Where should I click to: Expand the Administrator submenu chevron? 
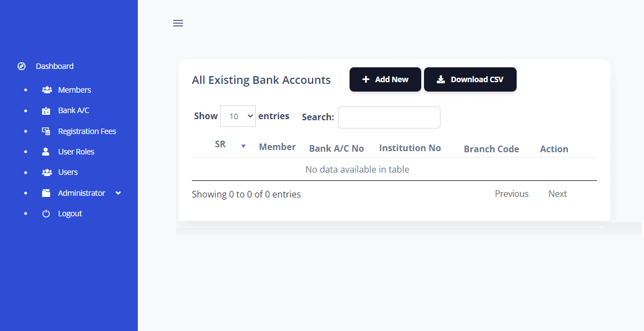118,193
